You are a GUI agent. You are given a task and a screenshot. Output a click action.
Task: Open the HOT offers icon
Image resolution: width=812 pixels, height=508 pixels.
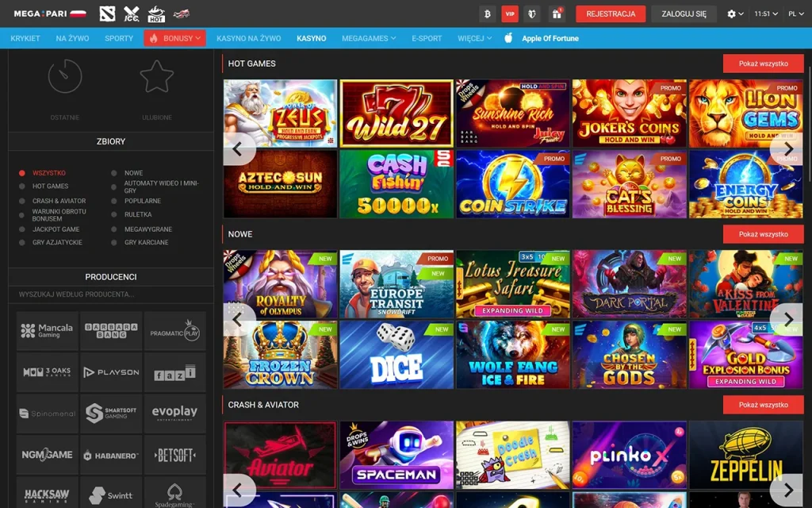[156, 14]
